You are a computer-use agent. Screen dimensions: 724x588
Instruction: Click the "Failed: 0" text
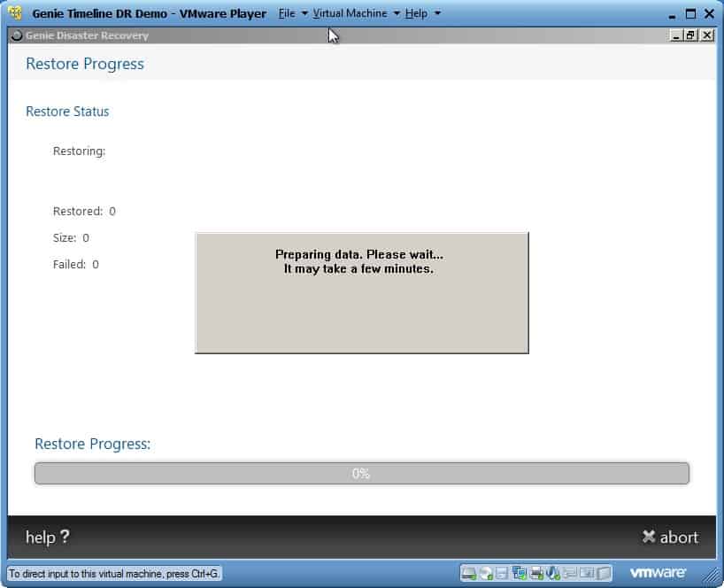click(76, 264)
